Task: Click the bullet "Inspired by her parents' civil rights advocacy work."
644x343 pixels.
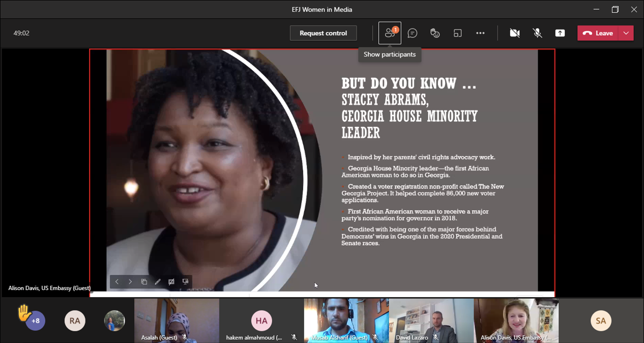Action: (421, 157)
